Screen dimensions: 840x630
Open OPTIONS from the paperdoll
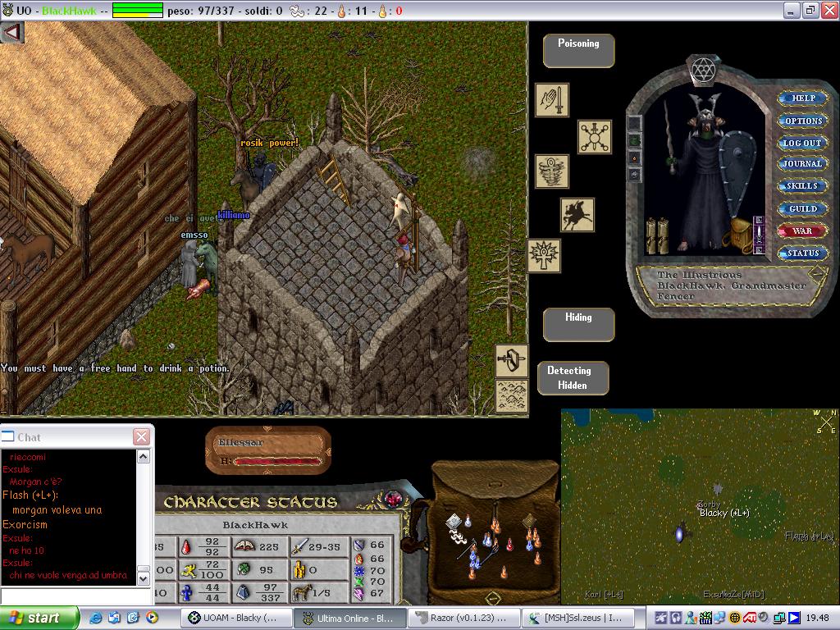[803, 121]
